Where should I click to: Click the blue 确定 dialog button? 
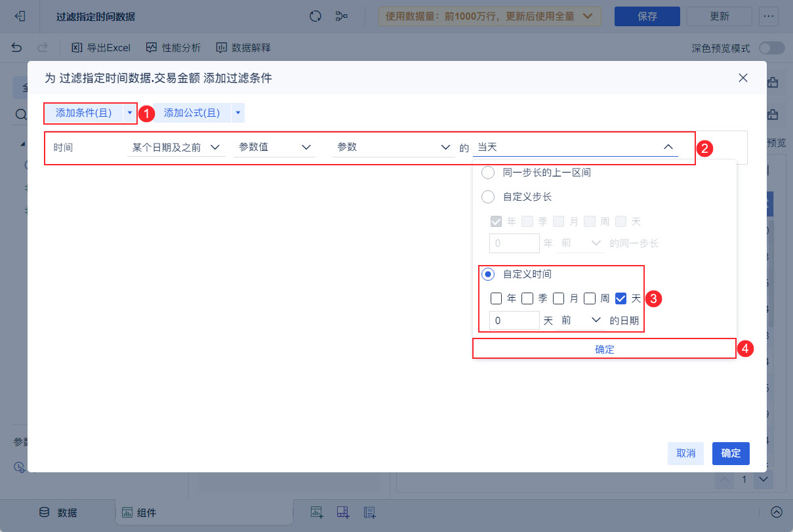[731, 453]
